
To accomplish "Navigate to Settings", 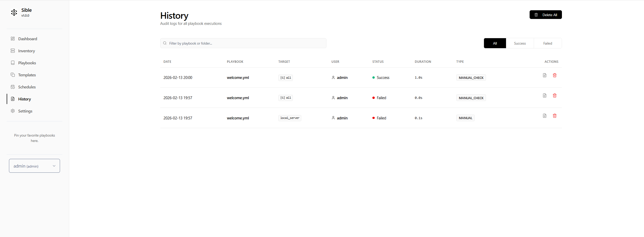I will coord(25,111).
